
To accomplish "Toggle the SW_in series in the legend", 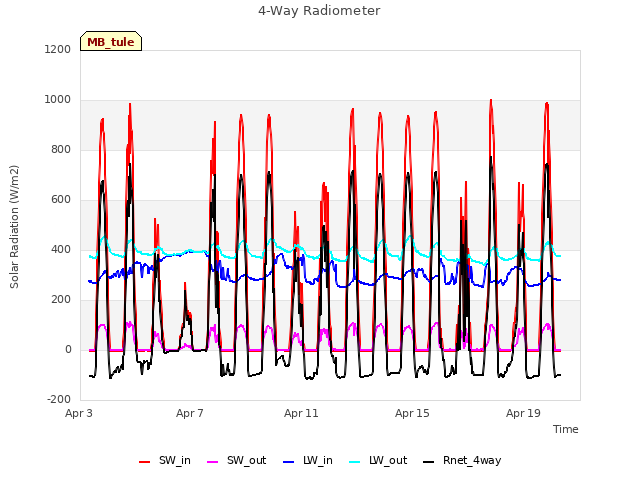I will pyautogui.click(x=165, y=461).
